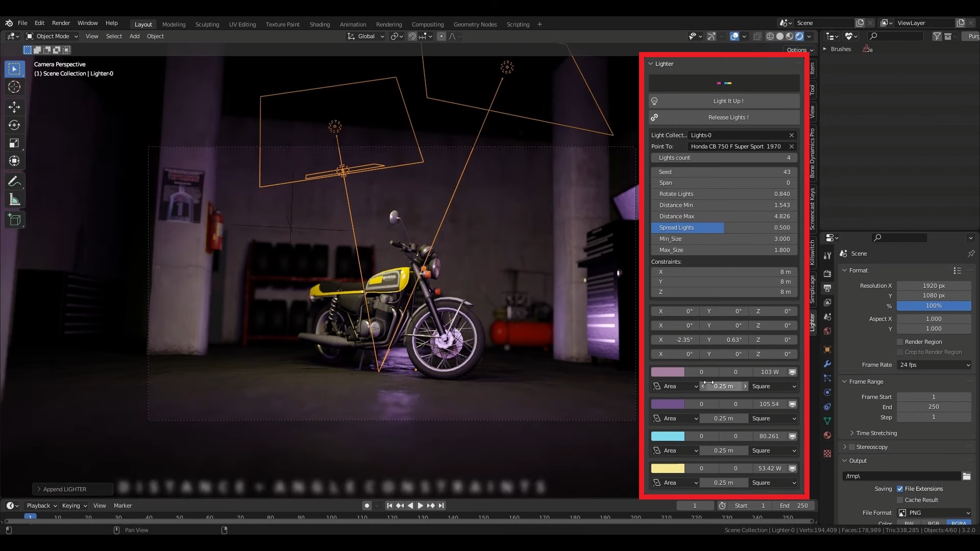This screenshot has height=551, width=980.
Task: Click the Light It Up! button
Action: pos(728,101)
